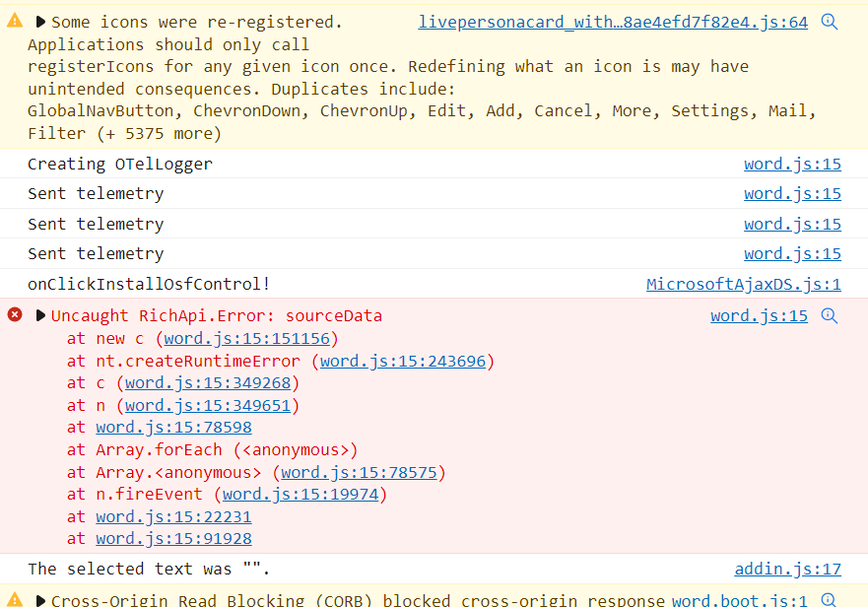Viewport: 868px width, 607px height.
Task: Open word.js:15:19974 at n.fireEvent
Action: [x=300, y=494]
